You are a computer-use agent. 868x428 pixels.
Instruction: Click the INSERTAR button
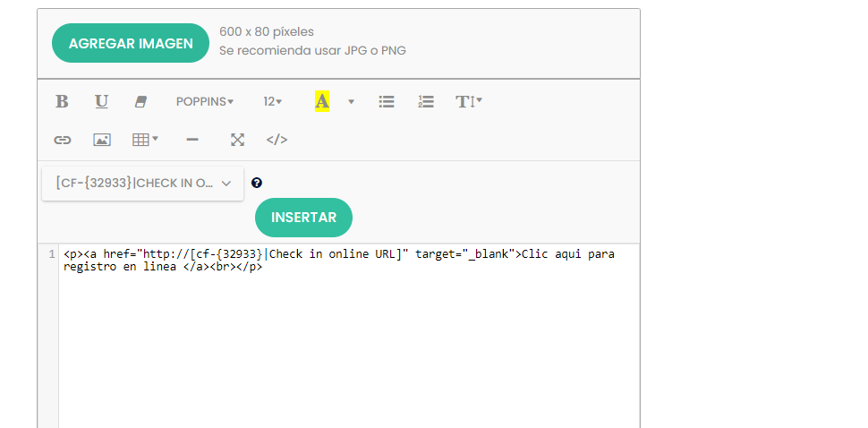click(x=303, y=218)
